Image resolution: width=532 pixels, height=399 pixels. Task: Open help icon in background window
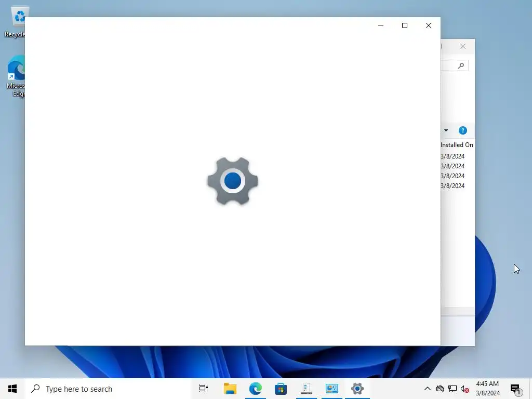coord(463,130)
